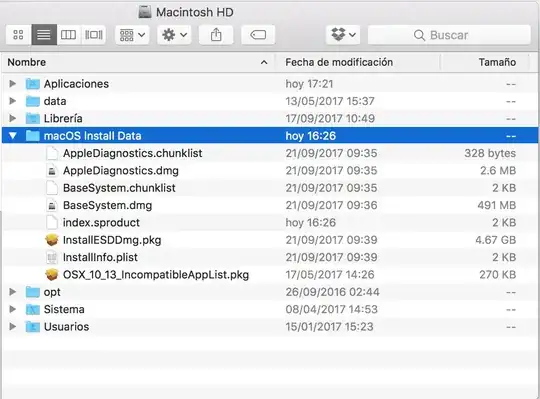Click the Macintosh HD title drive icon
Image resolution: width=540 pixels, height=399 pixels.
(145, 12)
